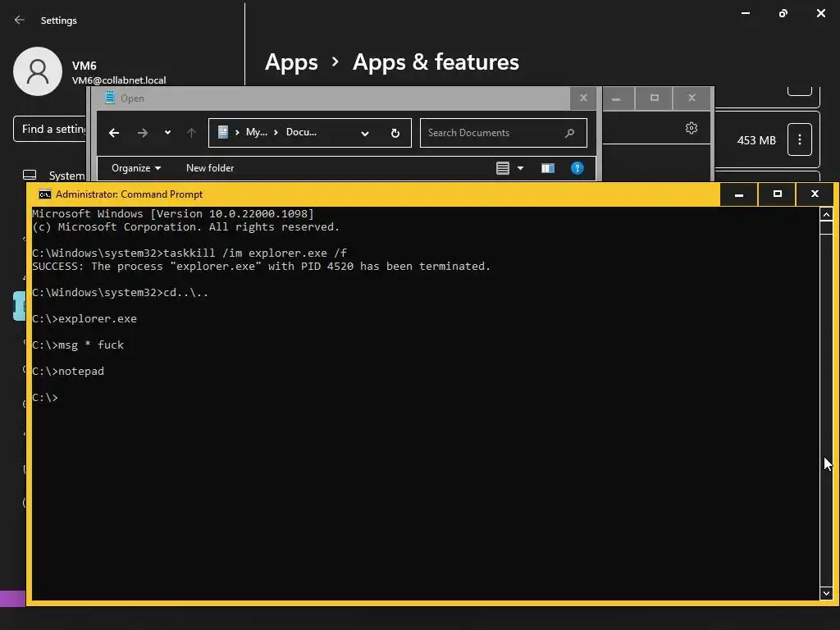Click the Command Prompt scrollbar thumb
840x630 pixels.
tap(826, 228)
